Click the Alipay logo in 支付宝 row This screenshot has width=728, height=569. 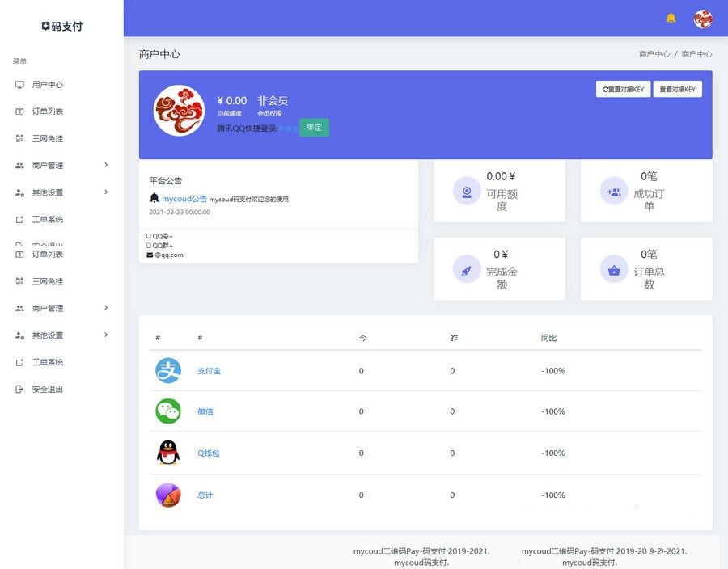[x=168, y=370]
